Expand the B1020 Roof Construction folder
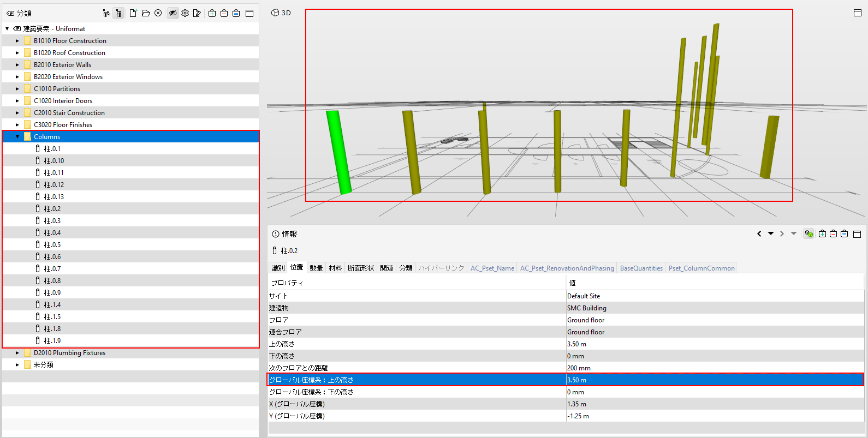 17,53
